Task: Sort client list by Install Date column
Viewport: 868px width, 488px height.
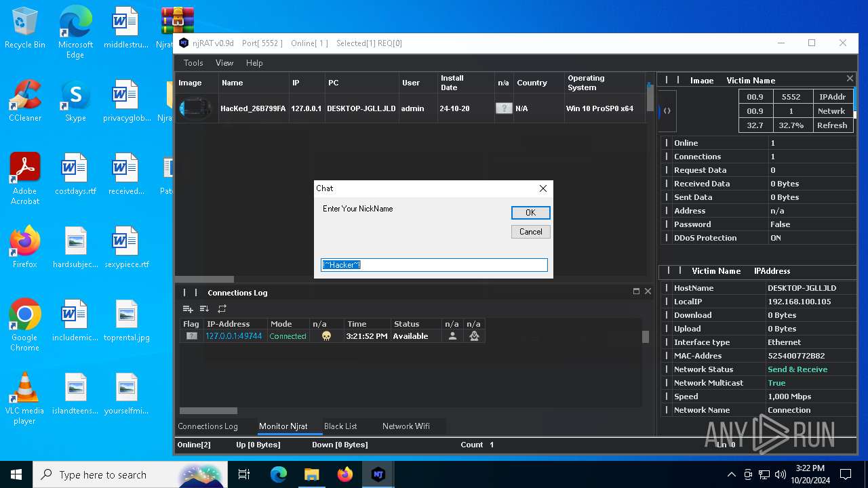Action: (466, 83)
